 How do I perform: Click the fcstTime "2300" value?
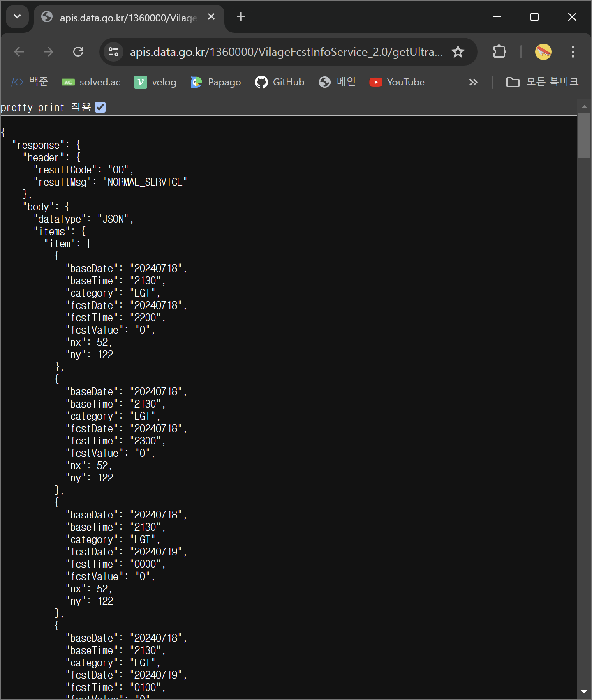coord(145,441)
